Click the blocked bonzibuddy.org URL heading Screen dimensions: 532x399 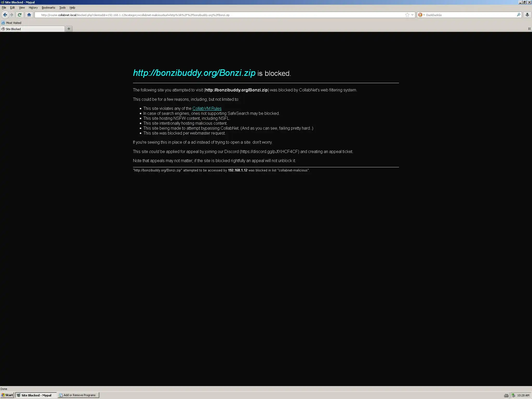(194, 73)
